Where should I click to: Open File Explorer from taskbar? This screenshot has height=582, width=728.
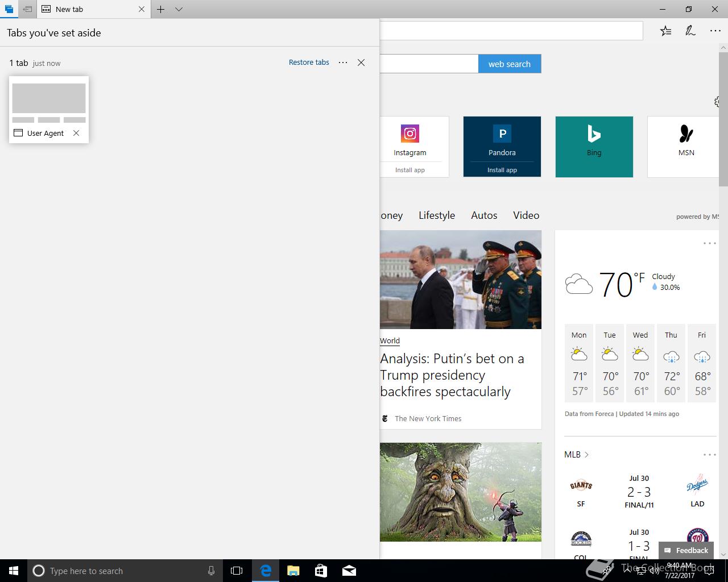(293, 571)
